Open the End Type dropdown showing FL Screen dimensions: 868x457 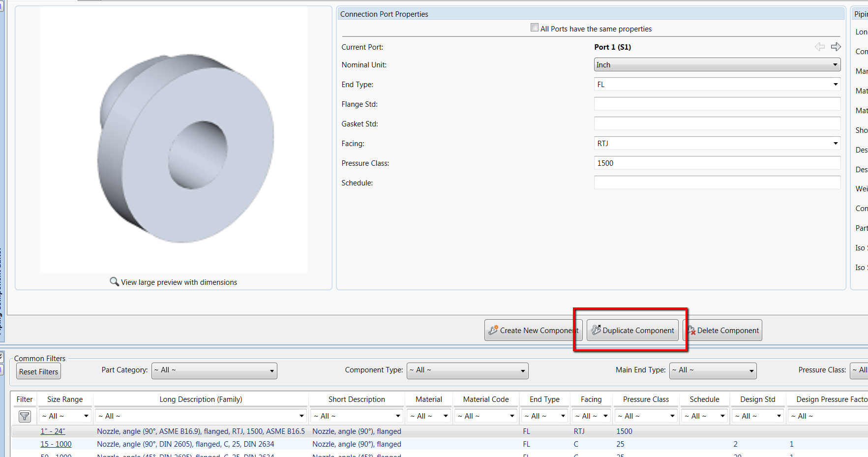click(x=717, y=84)
